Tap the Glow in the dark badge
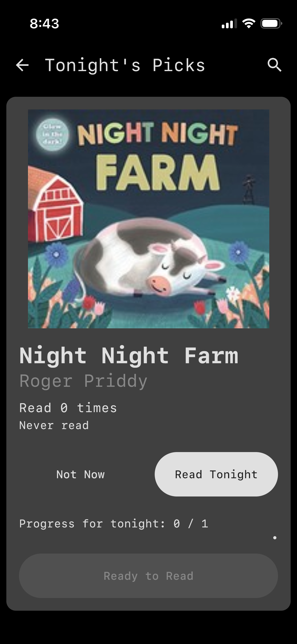 coord(52,134)
